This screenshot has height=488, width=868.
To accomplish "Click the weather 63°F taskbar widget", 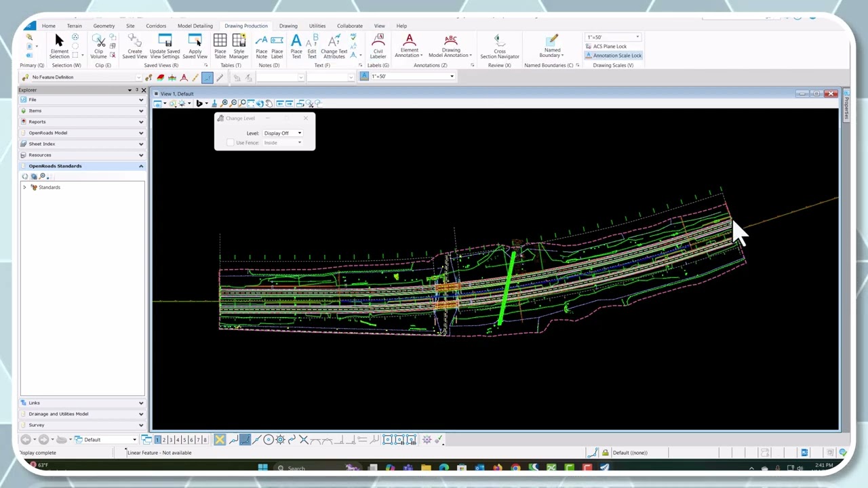I will (39, 465).
